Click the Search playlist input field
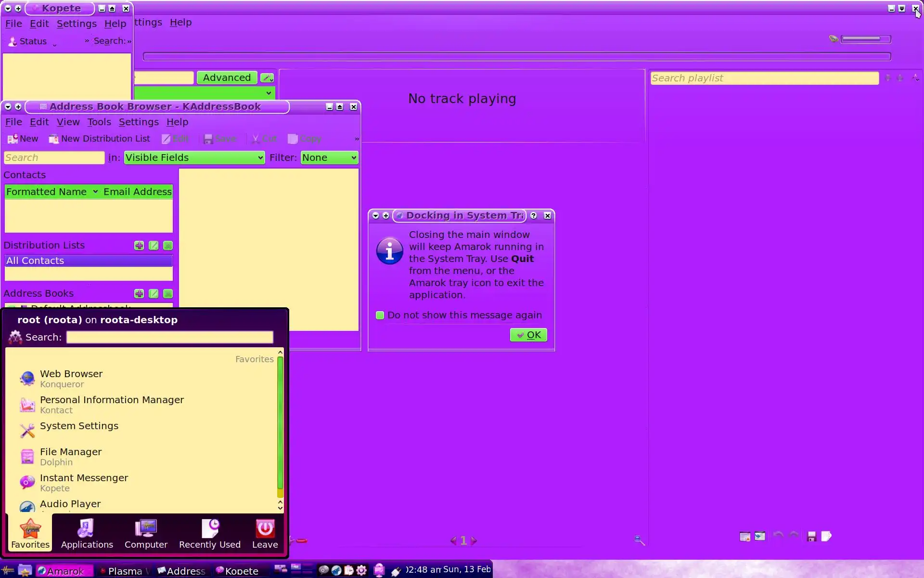Image resolution: width=924 pixels, height=578 pixels. tap(764, 78)
